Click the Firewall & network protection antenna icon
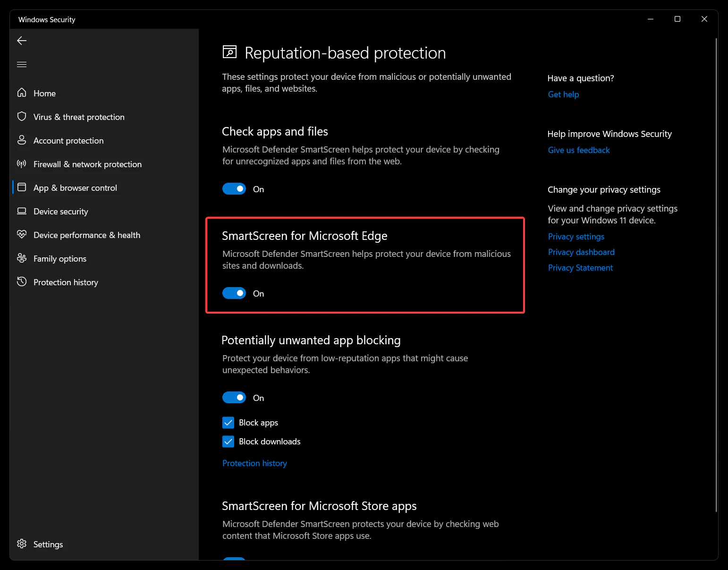 coord(22,164)
